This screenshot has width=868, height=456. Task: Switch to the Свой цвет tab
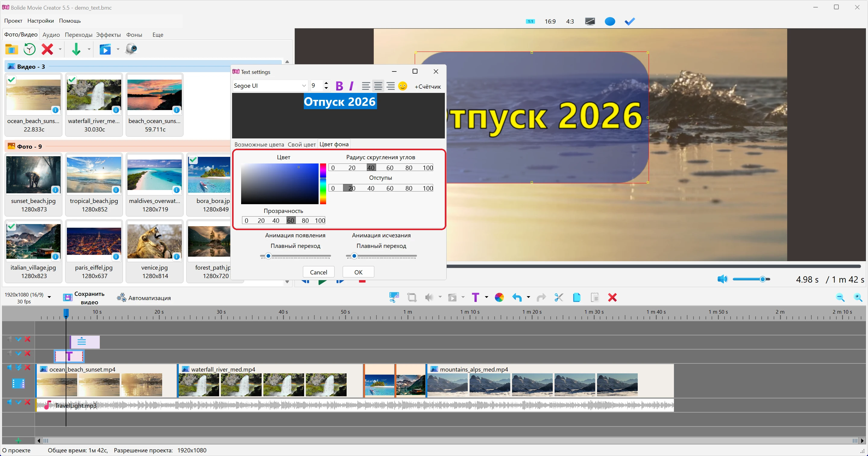[302, 144]
